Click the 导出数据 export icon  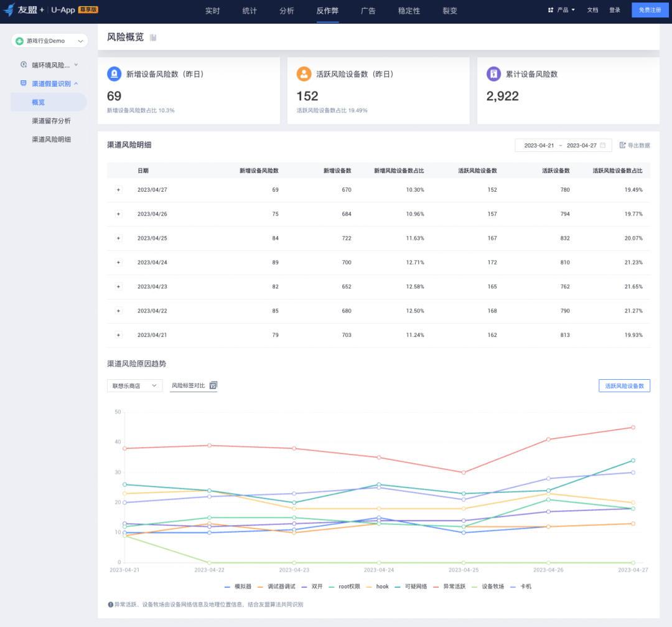(623, 145)
